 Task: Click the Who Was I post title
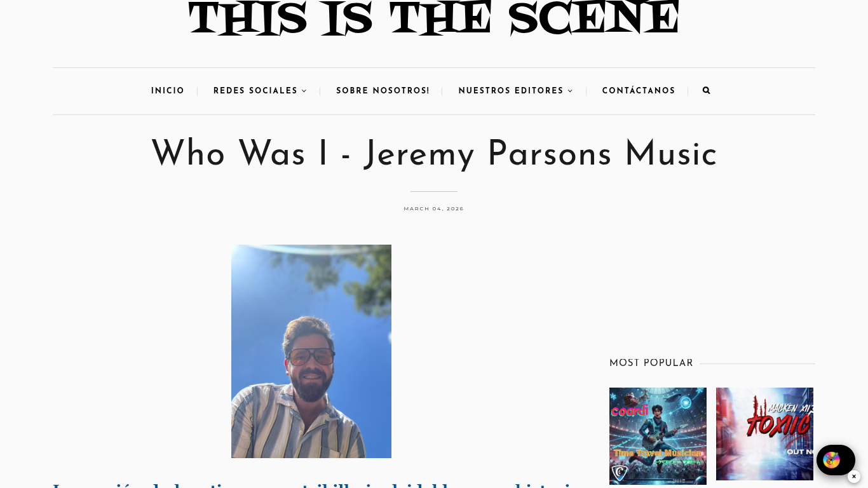coord(434,155)
